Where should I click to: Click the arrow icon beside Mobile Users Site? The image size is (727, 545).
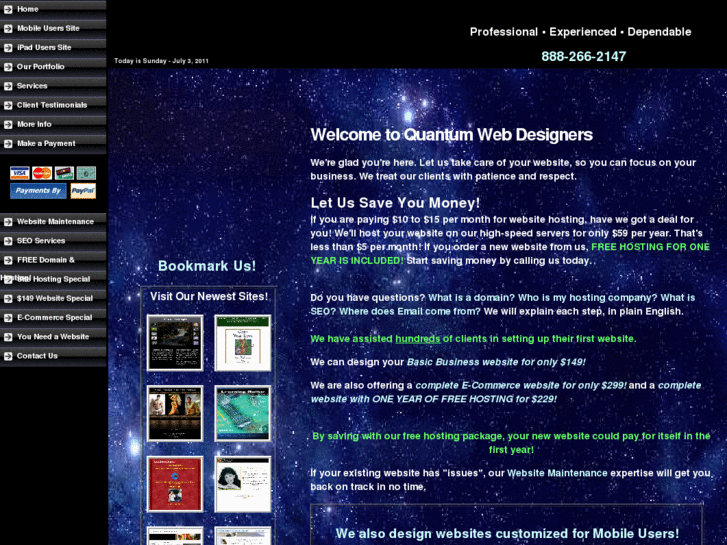coord(8,28)
